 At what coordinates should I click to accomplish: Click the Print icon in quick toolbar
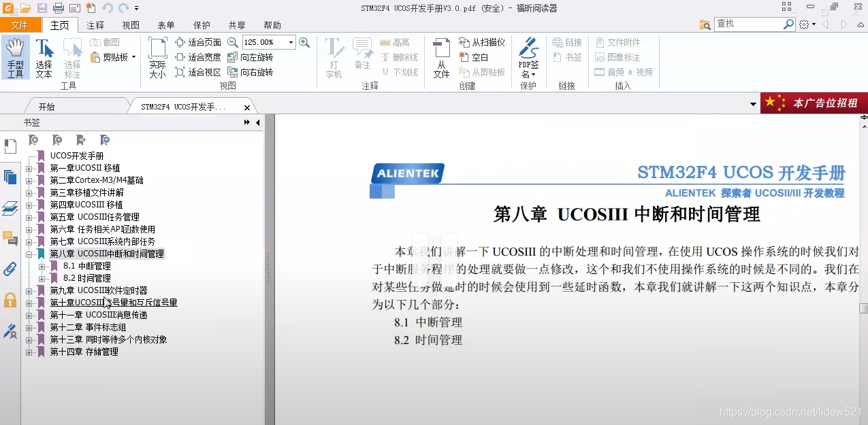(x=59, y=8)
